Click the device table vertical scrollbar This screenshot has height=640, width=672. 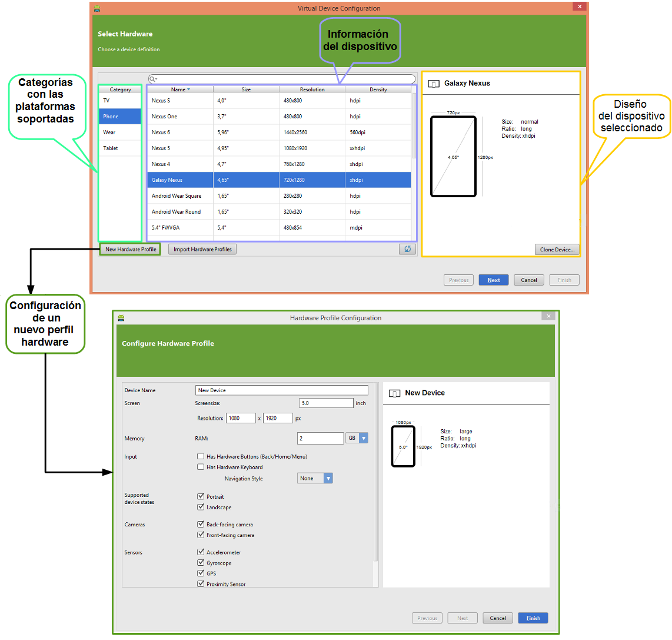pos(414,125)
